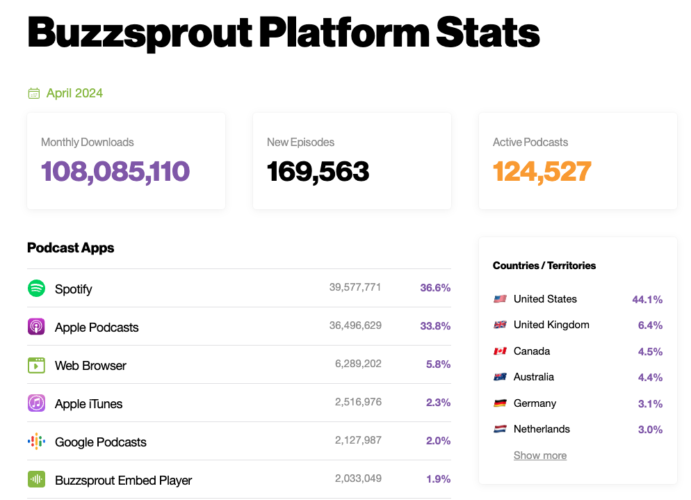Screen dimensions: 691x500
Task: Click the Buzzsprout Platform Stats title
Action: click(283, 33)
